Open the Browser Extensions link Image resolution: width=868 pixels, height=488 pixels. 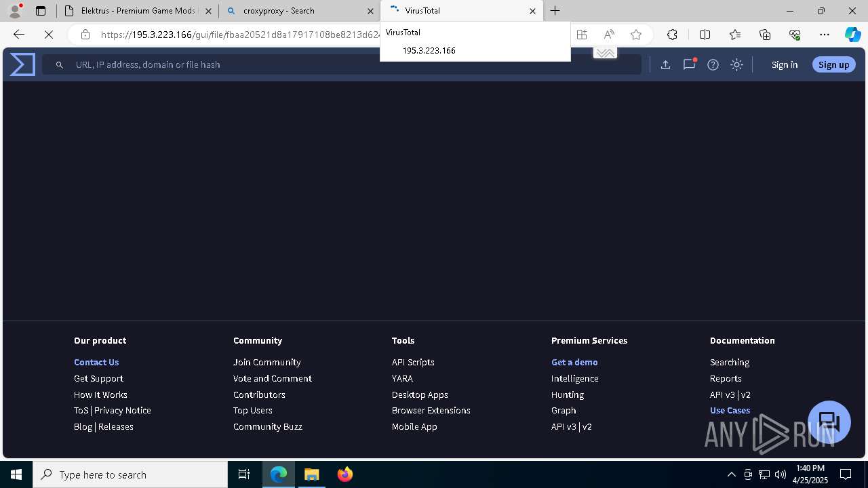431,410
